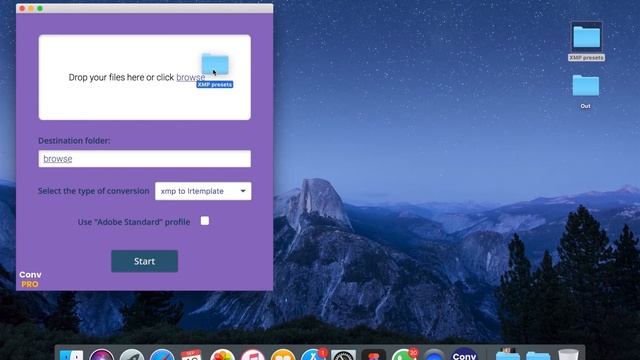
Task: Open Launchpad rocket icon in dock
Action: 131,356
